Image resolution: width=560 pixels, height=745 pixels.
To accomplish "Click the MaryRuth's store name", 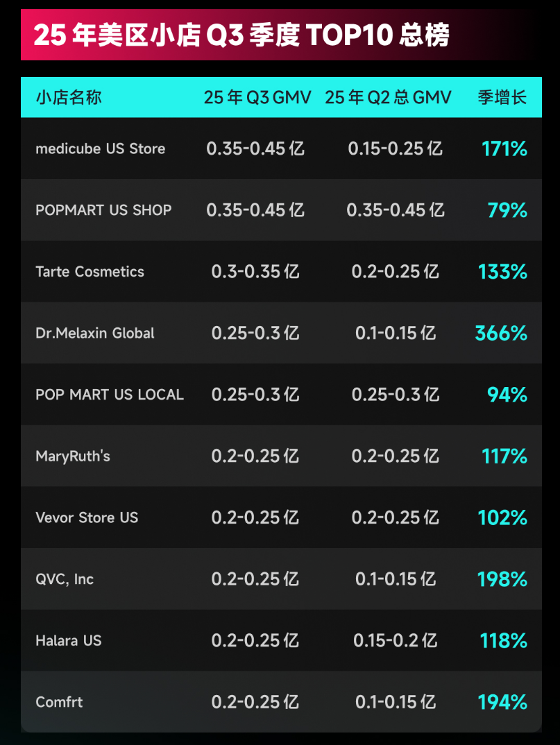I will point(73,456).
